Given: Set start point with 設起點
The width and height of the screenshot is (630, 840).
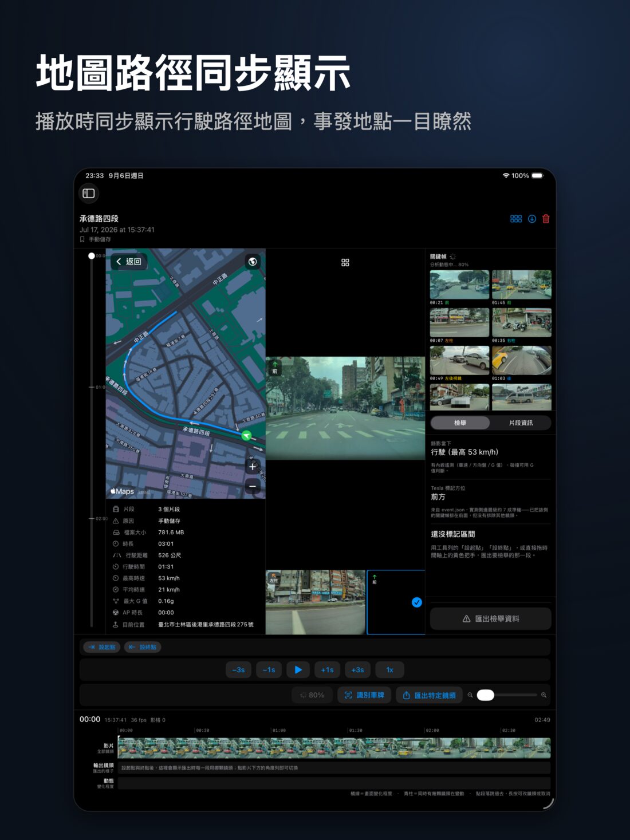Looking at the screenshot, I should pyautogui.click(x=102, y=647).
